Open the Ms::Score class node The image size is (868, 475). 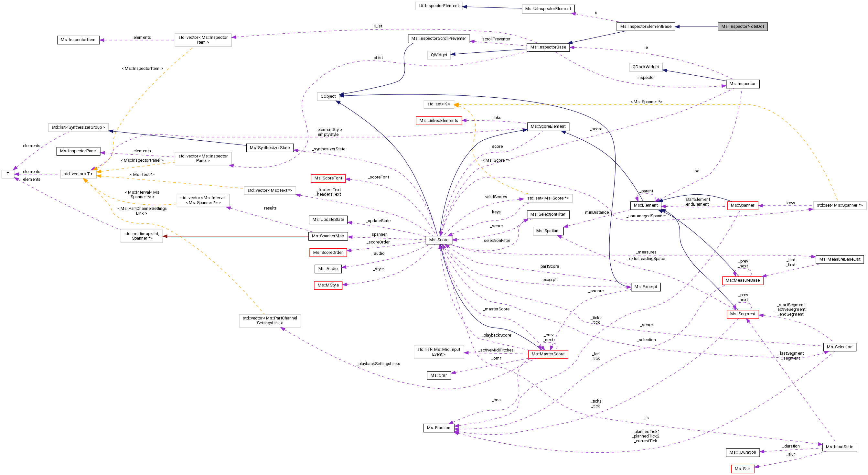439,240
